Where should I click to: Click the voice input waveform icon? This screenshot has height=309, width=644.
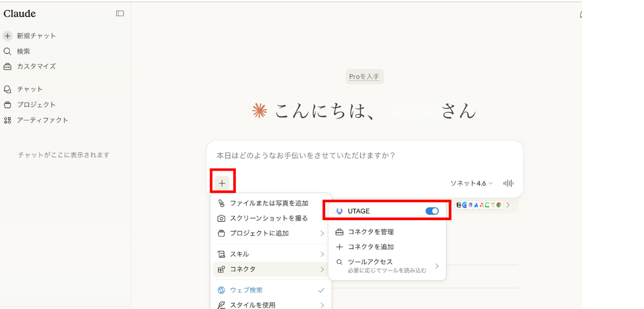coord(508,183)
